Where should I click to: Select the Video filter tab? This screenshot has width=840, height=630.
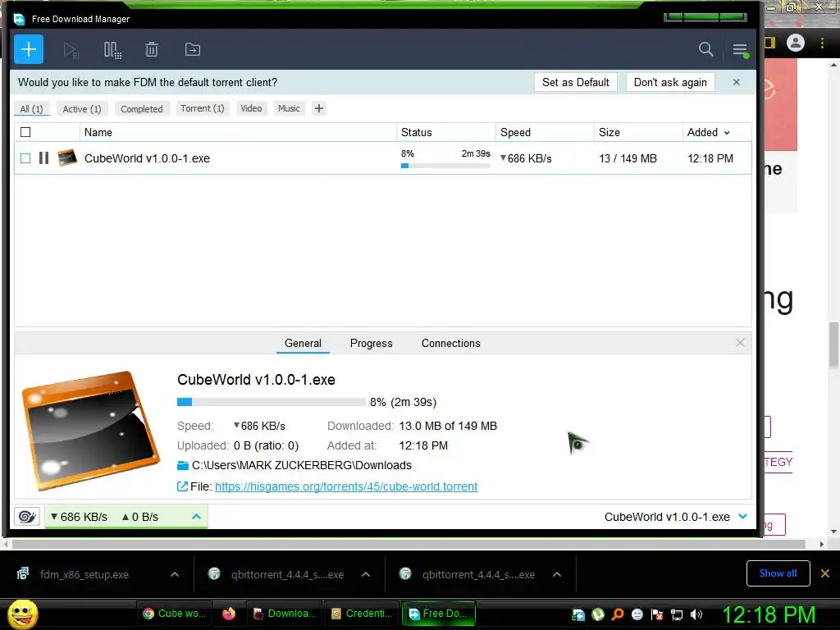point(251,108)
